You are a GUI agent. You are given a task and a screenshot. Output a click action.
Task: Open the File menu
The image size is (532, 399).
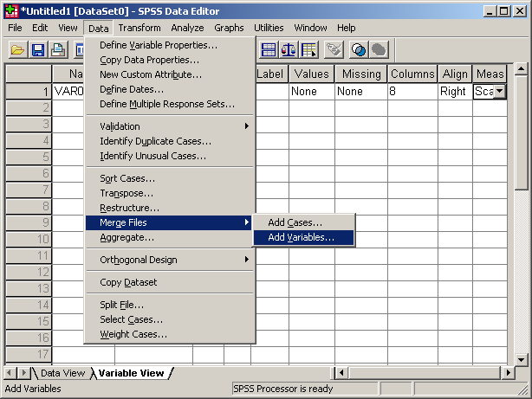coord(15,28)
